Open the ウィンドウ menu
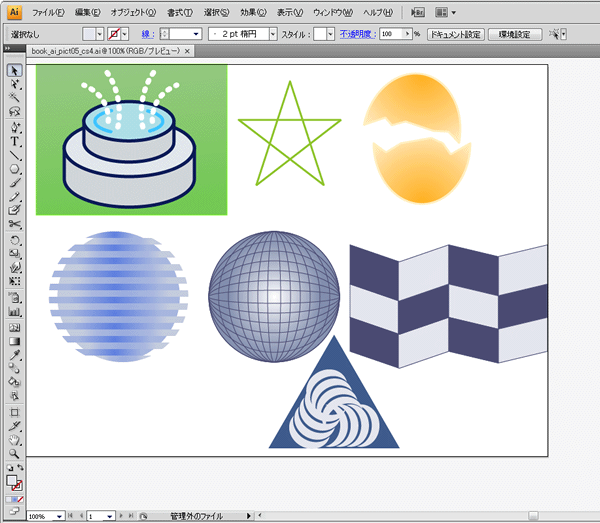Image resolution: width=600 pixels, height=523 pixels. [x=333, y=13]
